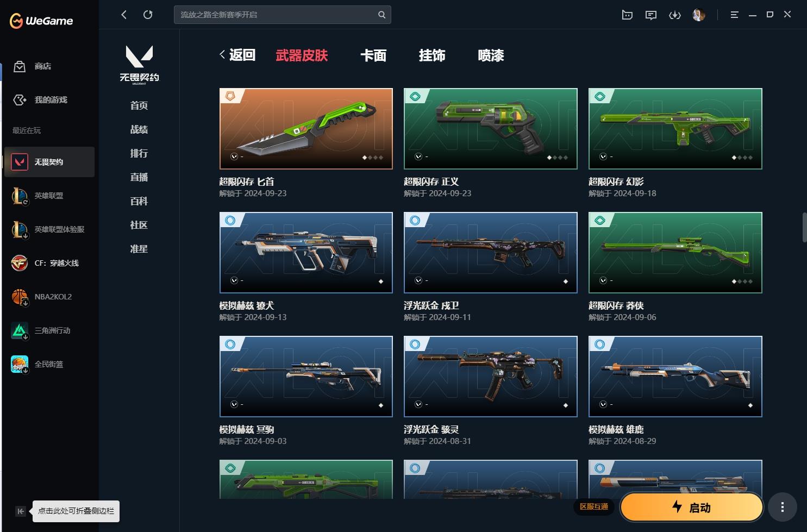
Task: Expand the chevron on 超限闪存 莽侠 card
Action: tap(603, 280)
